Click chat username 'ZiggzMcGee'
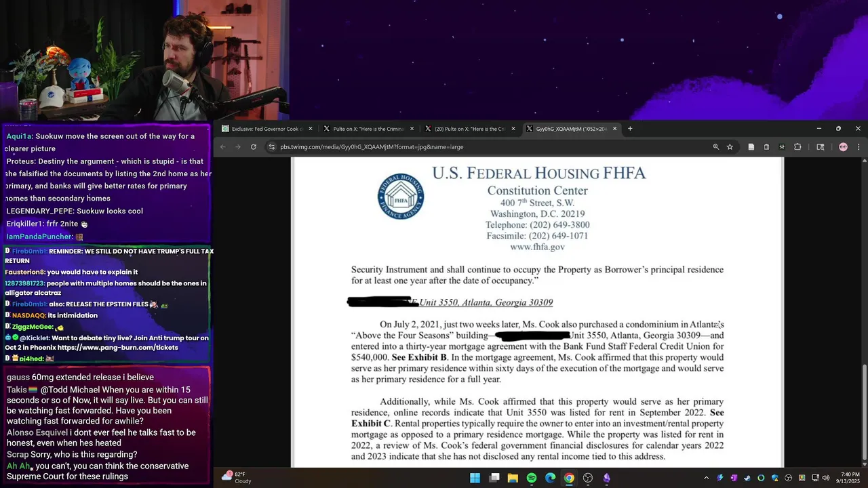The width and height of the screenshot is (868, 488). (33, 327)
